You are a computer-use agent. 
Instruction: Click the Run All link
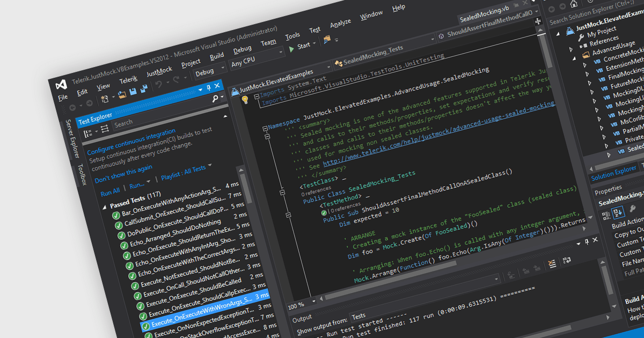110,192
